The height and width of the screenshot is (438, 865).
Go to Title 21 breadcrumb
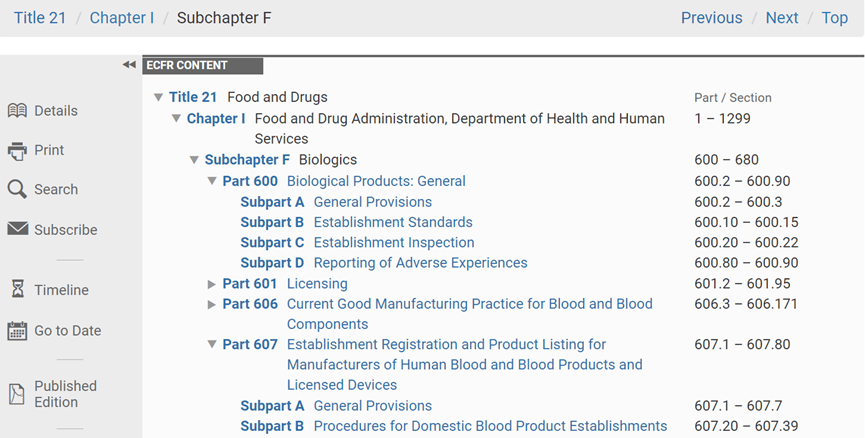click(x=40, y=18)
